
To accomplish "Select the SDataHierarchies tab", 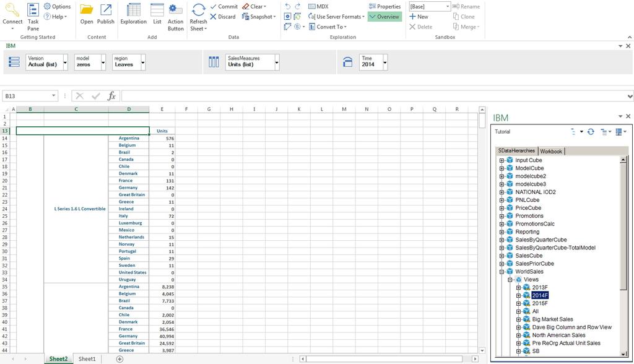I will [516, 150].
